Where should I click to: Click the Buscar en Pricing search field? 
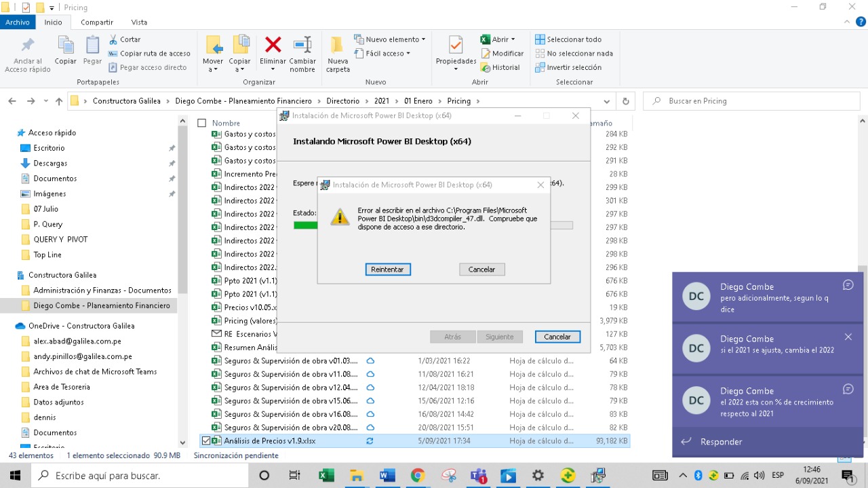753,101
